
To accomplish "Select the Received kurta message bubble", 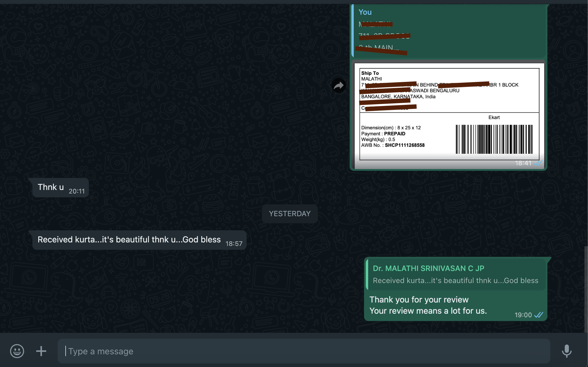I will tap(129, 240).
